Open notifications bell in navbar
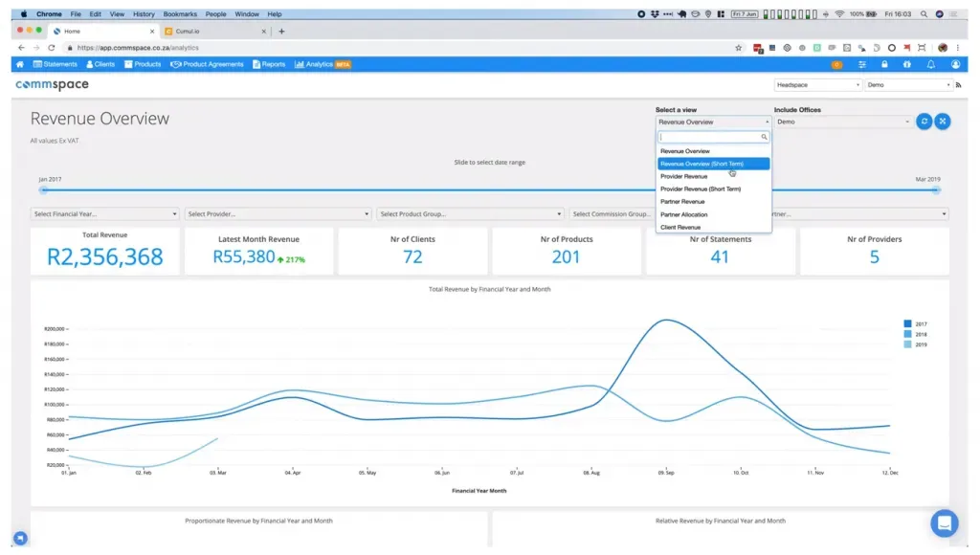Image resolution: width=980 pixels, height=555 pixels. click(930, 64)
